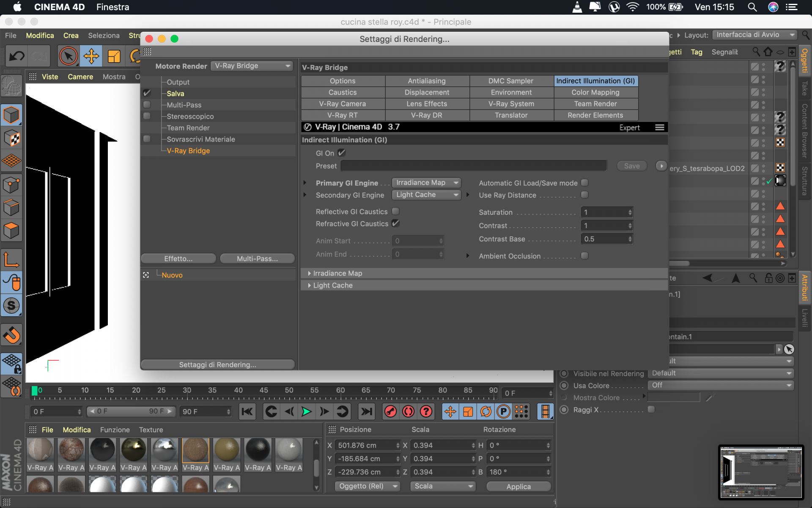Select the Live Selection tool
This screenshot has height=508, width=812.
pos(68,56)
